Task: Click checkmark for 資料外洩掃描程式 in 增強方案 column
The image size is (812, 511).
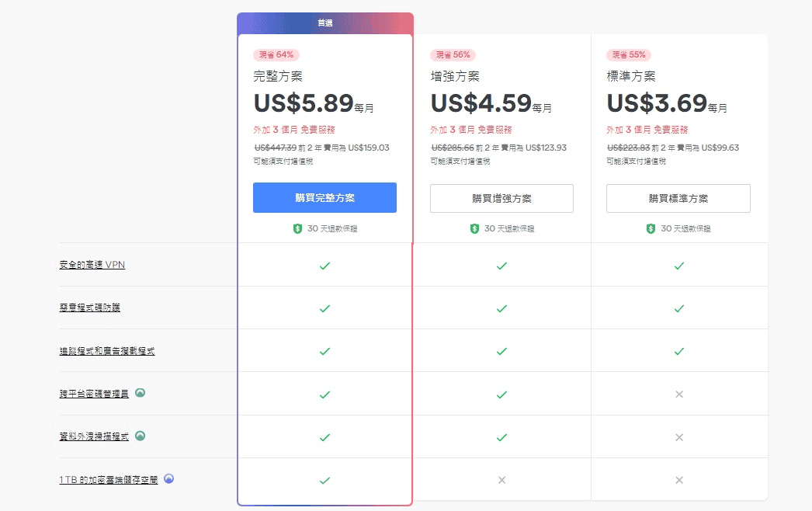Action: (x=501, y=438)
